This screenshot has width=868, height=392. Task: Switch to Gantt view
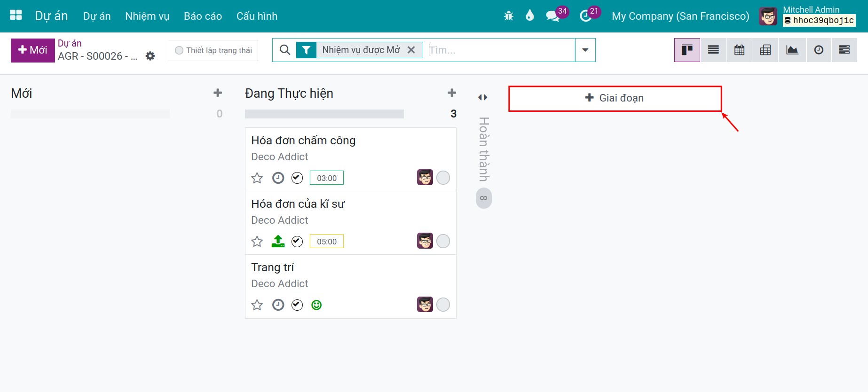[x=844, y=50]
